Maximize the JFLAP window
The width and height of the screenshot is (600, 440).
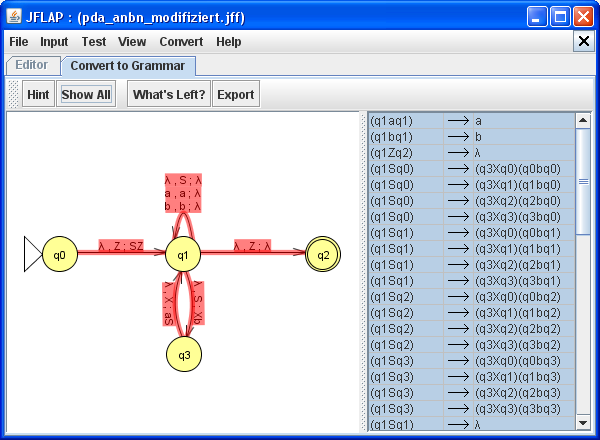560,17
